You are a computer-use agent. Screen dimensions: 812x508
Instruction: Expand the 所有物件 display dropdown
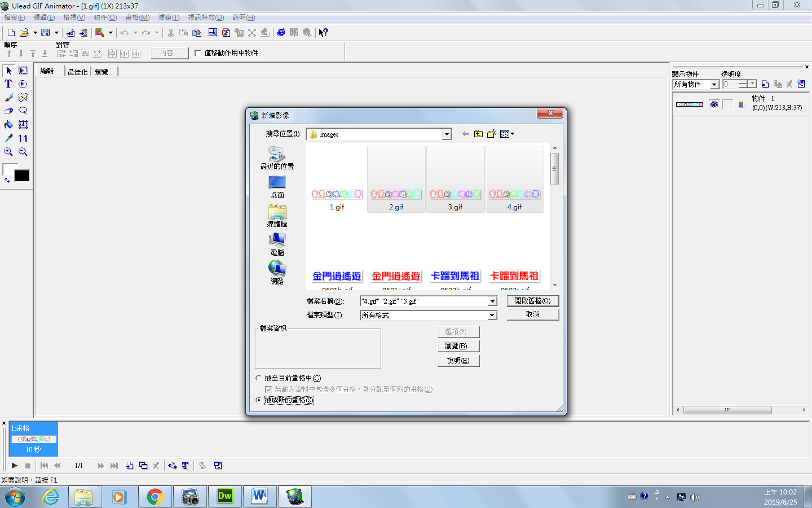click(x=714, y=85)
